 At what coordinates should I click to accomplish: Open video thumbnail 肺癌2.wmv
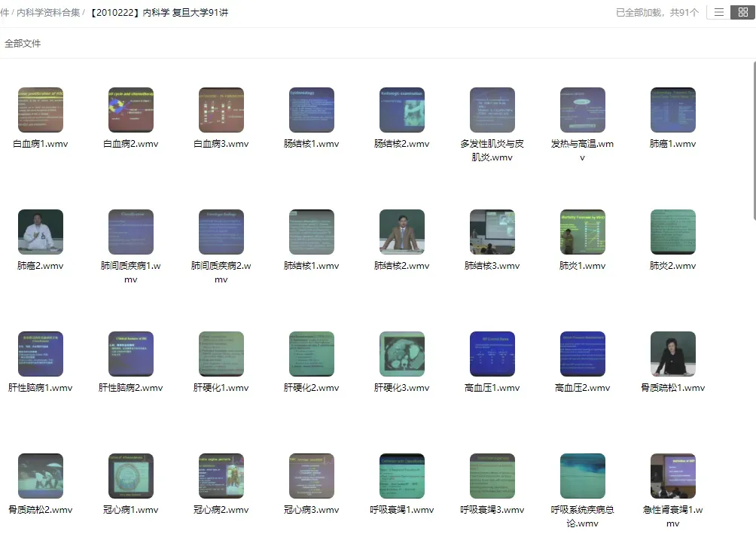point(41,232)
